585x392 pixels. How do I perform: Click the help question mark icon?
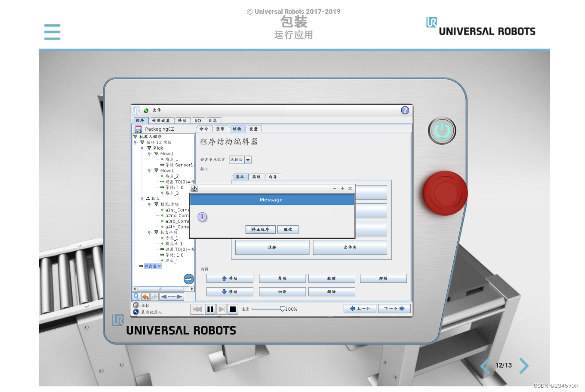(405, 110)
